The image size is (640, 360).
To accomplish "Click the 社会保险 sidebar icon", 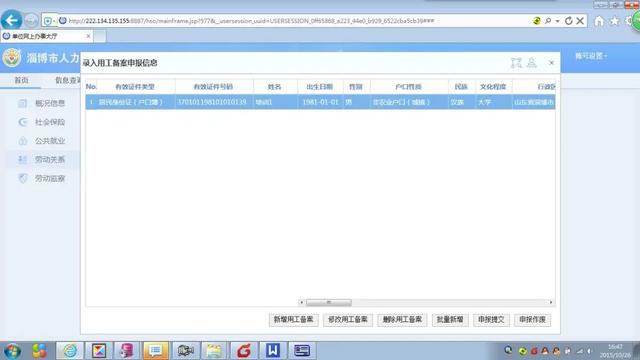I will (x=23, y=122).
